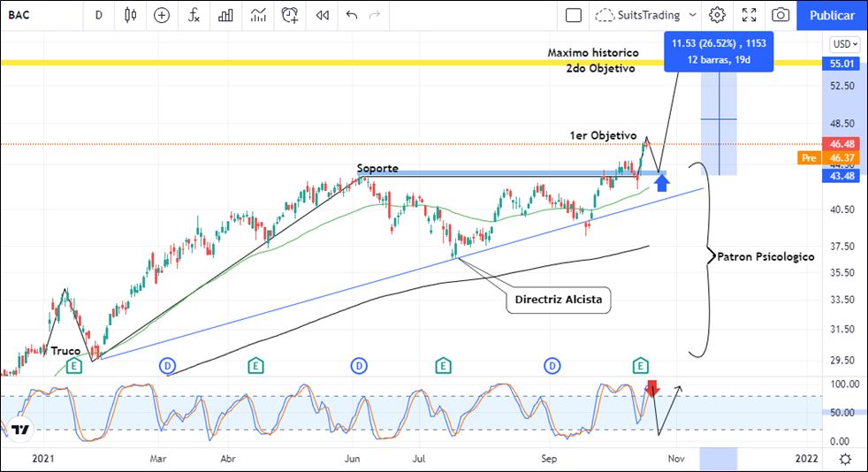Start bar replay with the rewind icon

click(323, 15)
